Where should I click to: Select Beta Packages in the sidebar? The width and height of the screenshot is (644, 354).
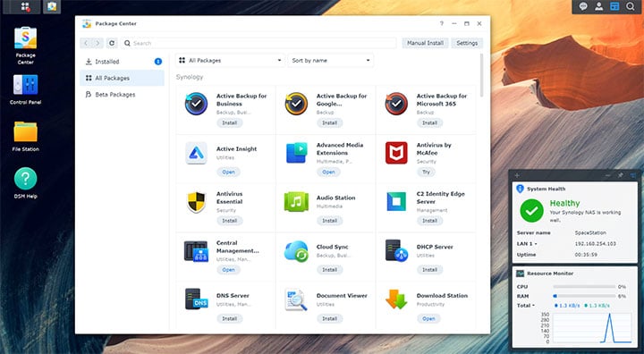tap(122, 95)
